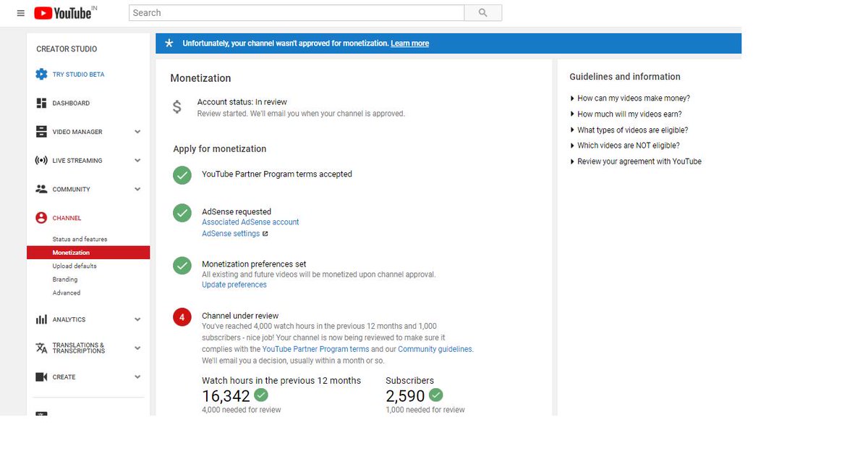Click into the Search input field
The width and height of the screenshot is (868, 475).
point(297,13)
